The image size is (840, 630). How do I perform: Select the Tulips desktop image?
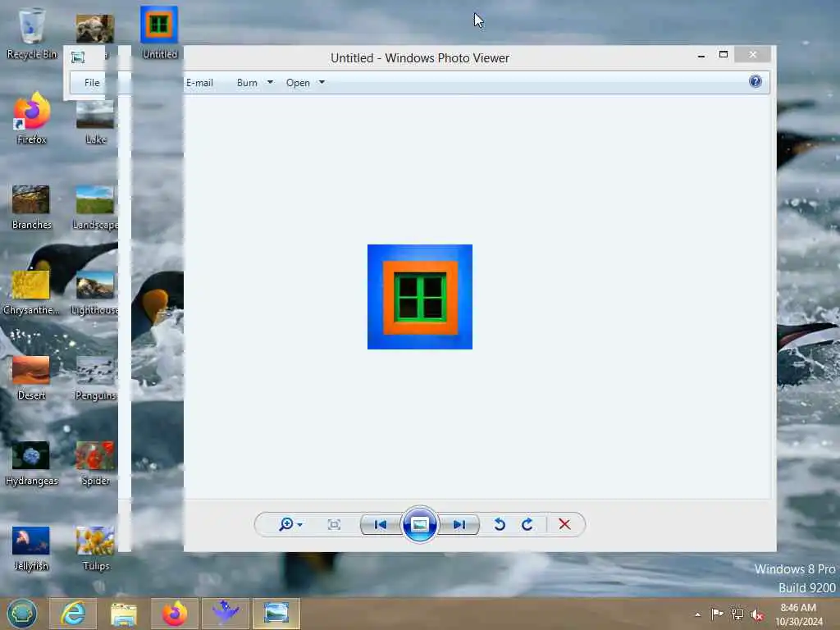[x=95, y=547]
